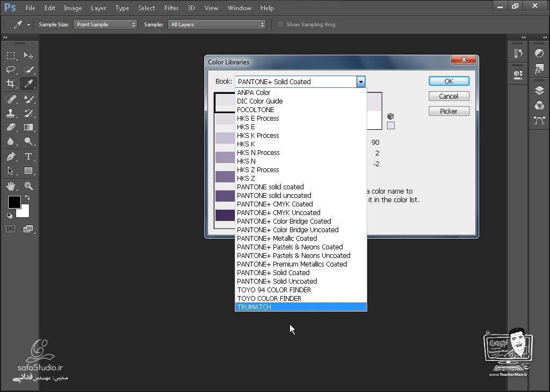This screenshot has width=550, height=392.
Task: Select the Eyedropper tool in toolbox
Action: (x=28, y=84)
